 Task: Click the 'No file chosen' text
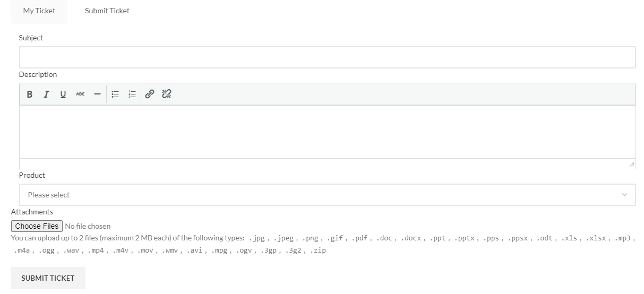tap(88, 226)
